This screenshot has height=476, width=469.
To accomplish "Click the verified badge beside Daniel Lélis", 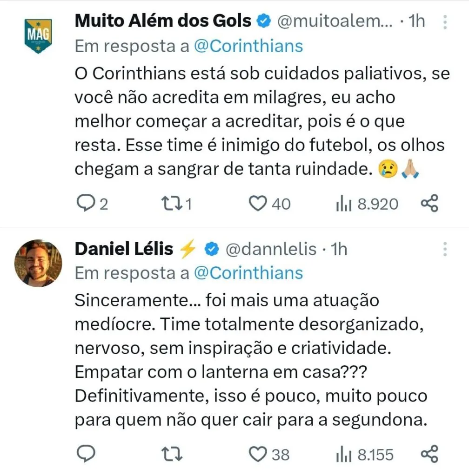I will point(212,250).
